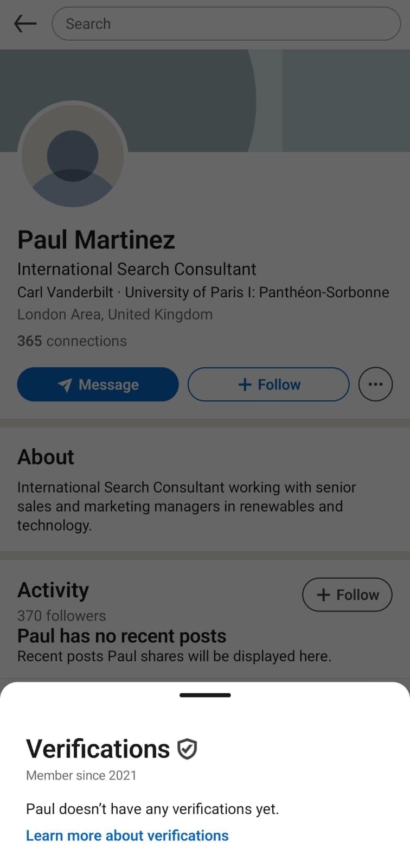Tap the Follow button in Activity section
410x868 pixels.
(x=347, y=595)
